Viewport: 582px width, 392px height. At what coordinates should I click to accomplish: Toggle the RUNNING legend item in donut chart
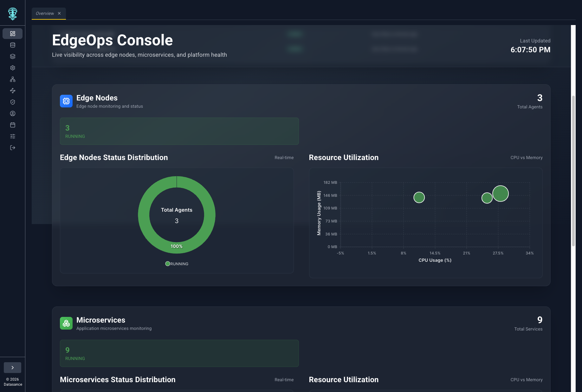177,264
